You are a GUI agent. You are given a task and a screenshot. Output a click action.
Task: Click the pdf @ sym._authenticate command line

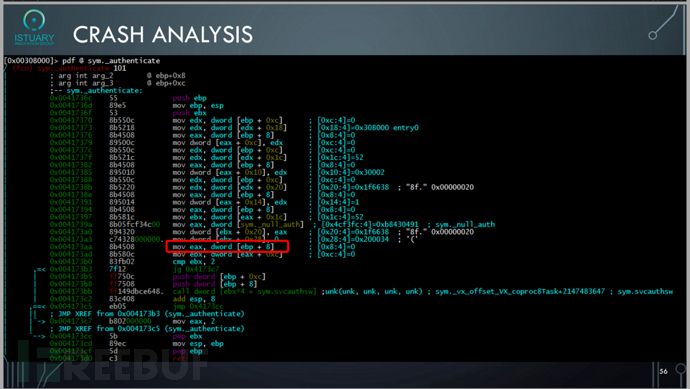(x=111, y=60)
